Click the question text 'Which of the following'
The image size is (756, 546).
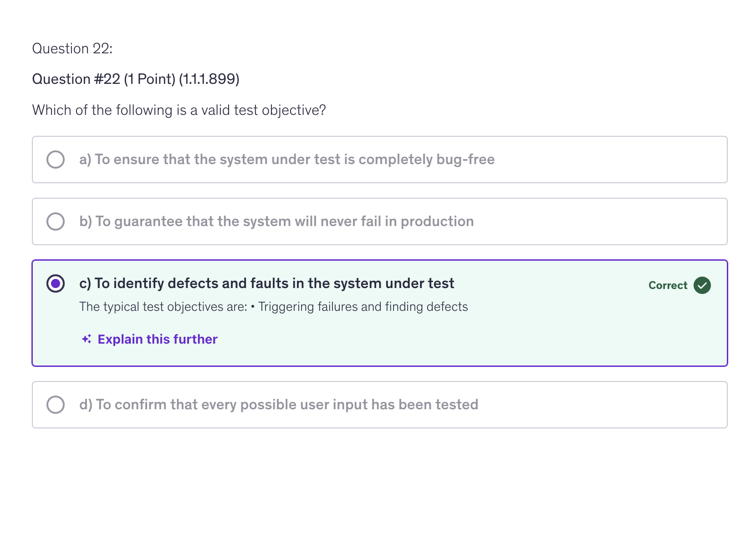(x=179, y=110)
